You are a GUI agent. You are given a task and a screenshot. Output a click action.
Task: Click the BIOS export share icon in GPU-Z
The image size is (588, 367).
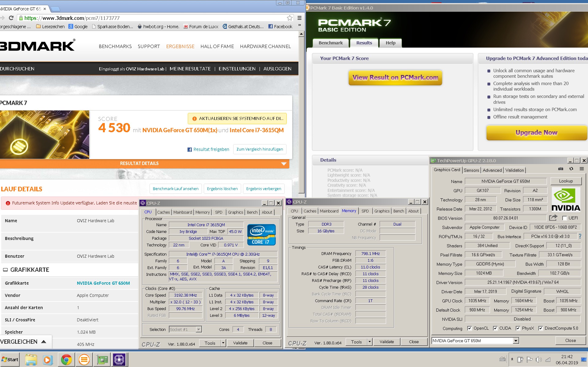553,218
